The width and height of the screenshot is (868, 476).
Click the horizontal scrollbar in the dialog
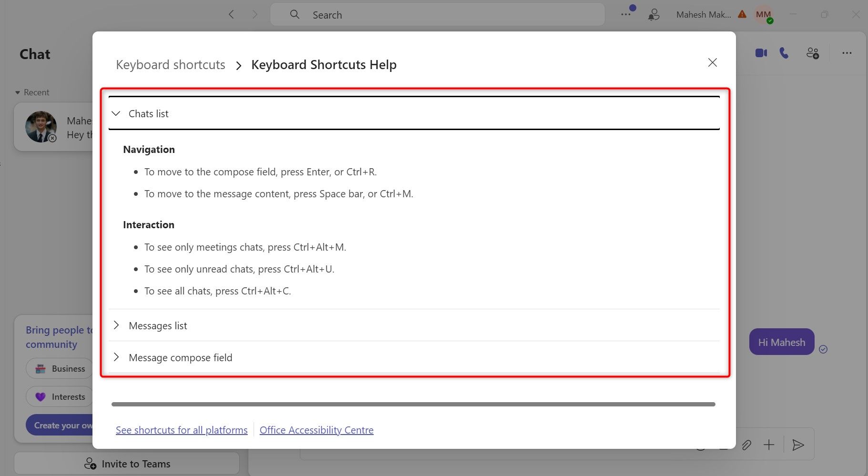pos(413,404)
